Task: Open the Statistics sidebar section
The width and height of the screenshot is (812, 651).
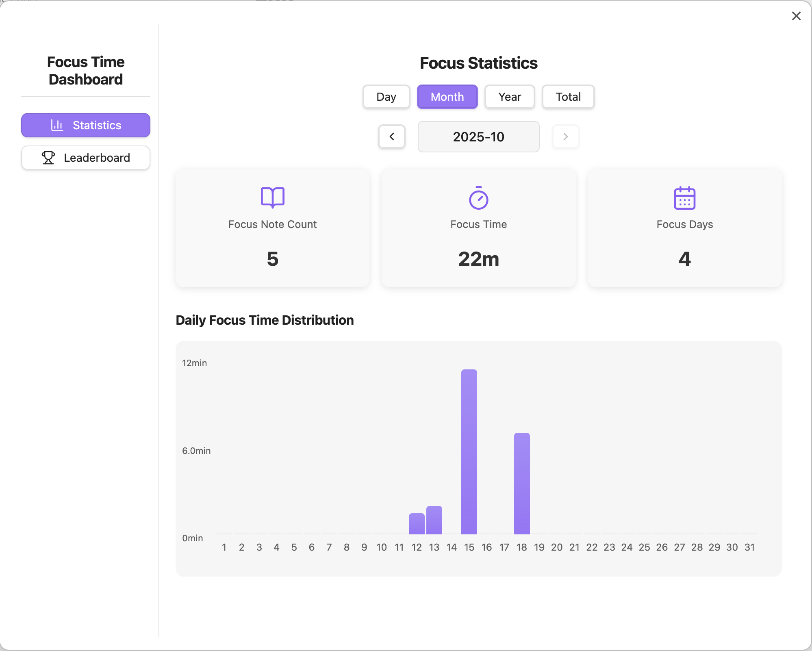Action: (86, 125)
